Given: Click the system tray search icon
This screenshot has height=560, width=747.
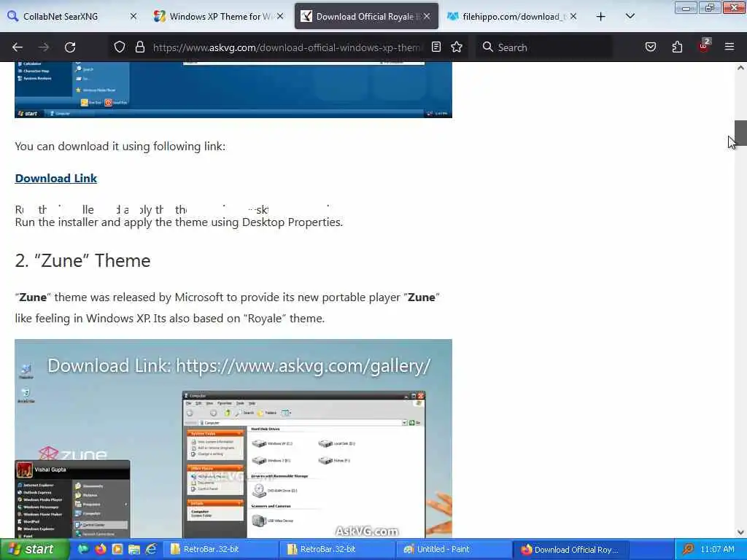Looking at the screenshot, I should [687, 549].
